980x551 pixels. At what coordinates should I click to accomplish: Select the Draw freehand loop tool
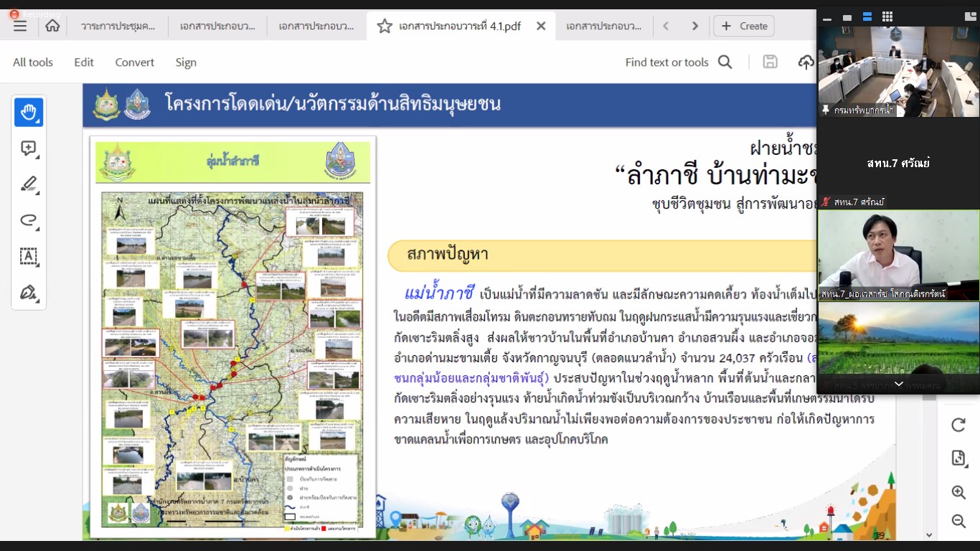(29, 220)
